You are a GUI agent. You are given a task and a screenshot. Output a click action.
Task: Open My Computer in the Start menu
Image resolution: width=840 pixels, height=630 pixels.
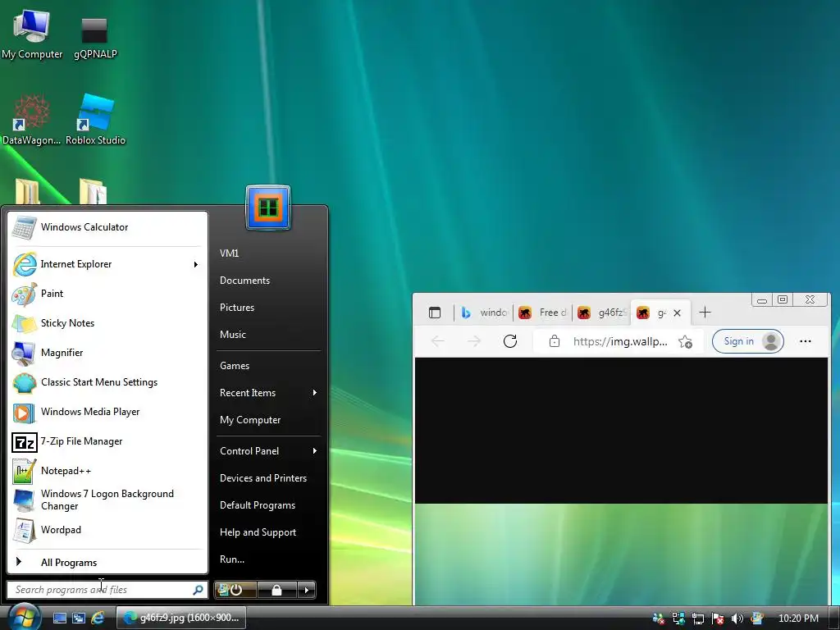point(268,420)
